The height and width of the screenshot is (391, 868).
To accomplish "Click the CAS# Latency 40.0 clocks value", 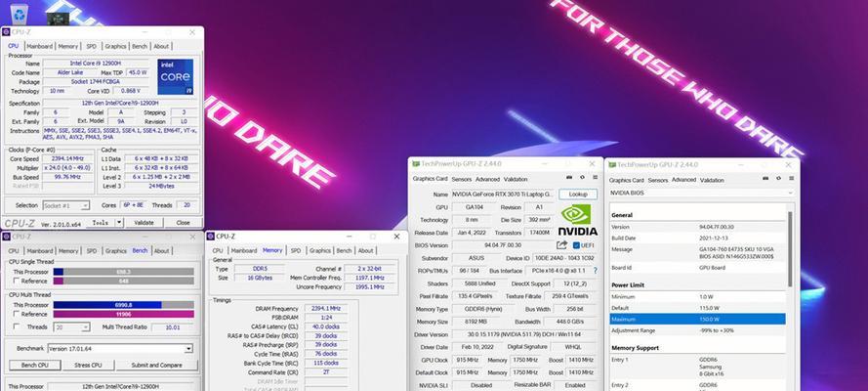I will tap(326, 326).
